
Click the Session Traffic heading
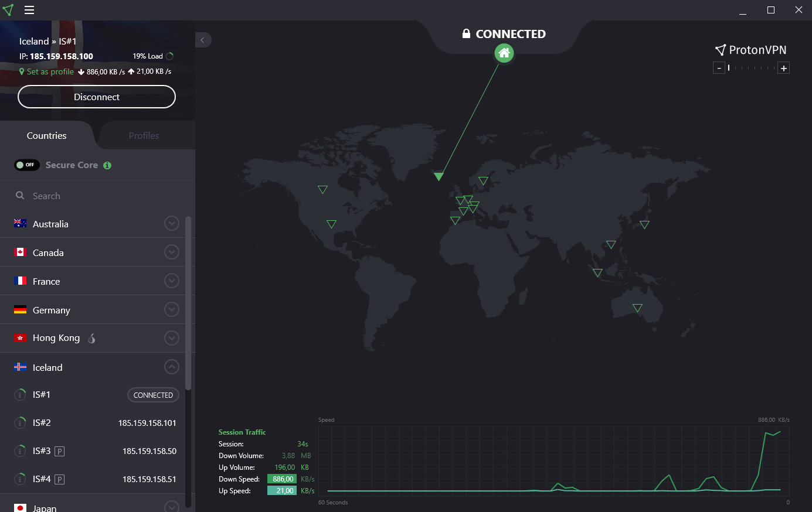[242, 432]
